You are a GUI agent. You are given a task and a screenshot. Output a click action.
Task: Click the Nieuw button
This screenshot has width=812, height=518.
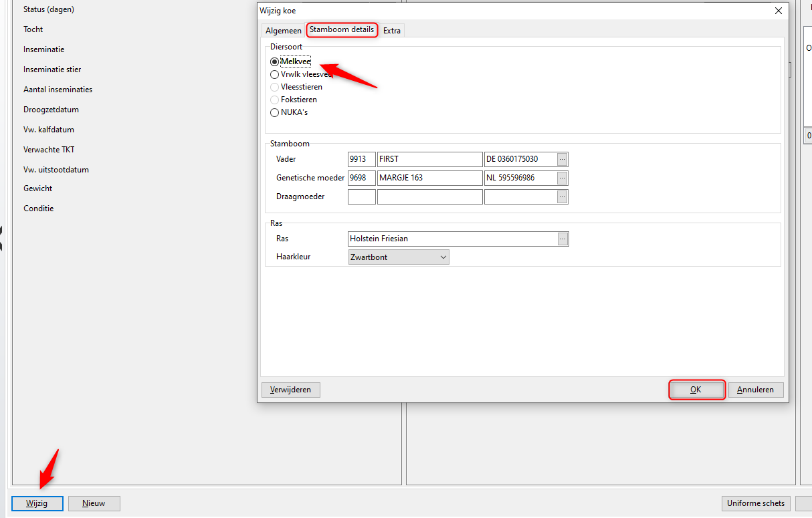(x=94, y=503)
